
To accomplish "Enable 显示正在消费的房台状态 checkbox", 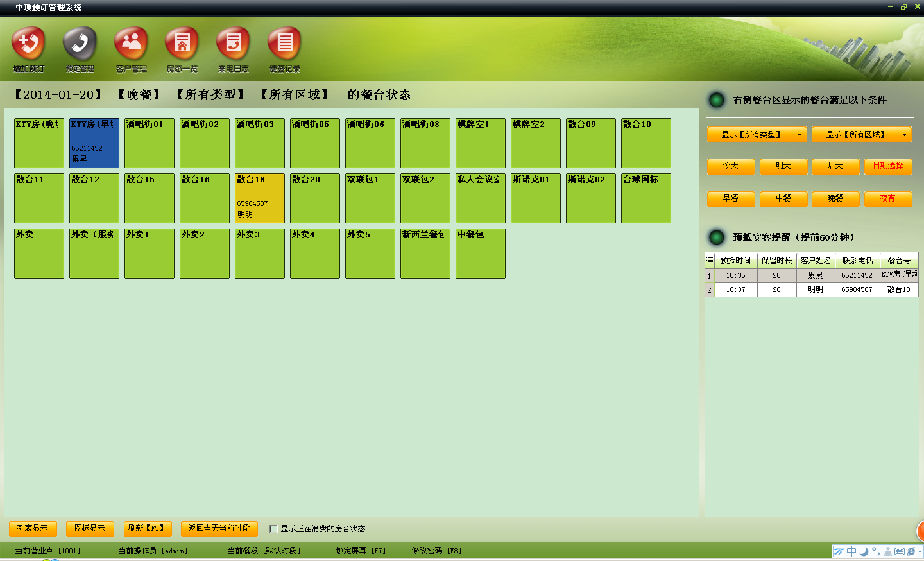I will (x=273, y=529).
